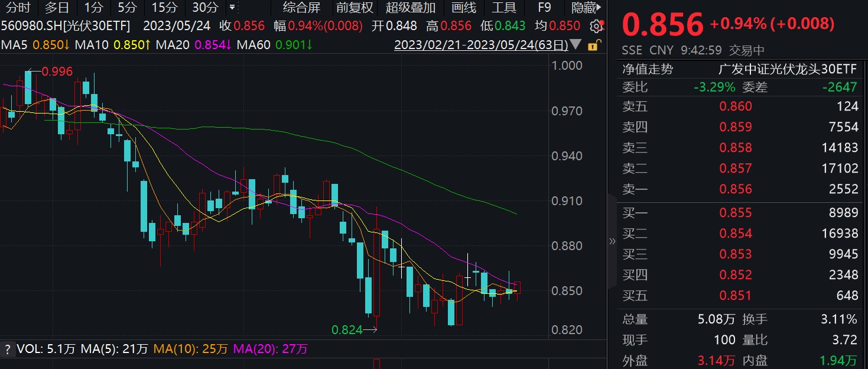868x369 pixels.
Task: Select the 卖一 0.856 order row
Action: point(739,189)
